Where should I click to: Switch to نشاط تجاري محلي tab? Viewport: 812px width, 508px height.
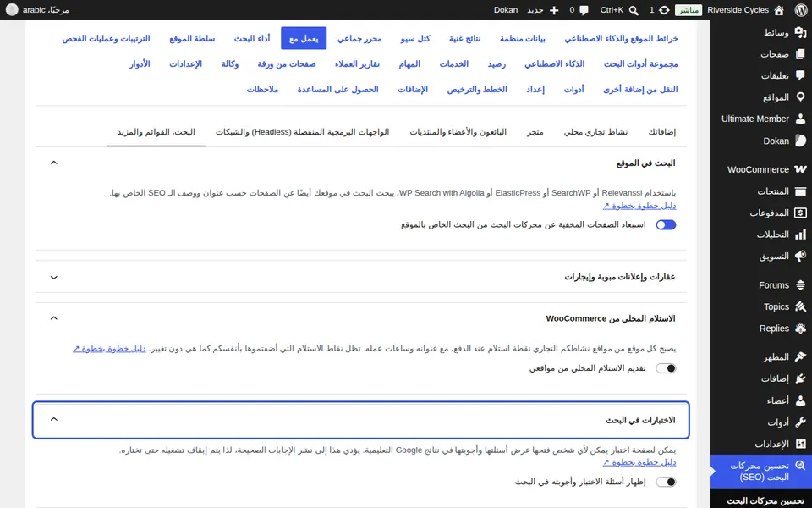[x=595, y=132]
